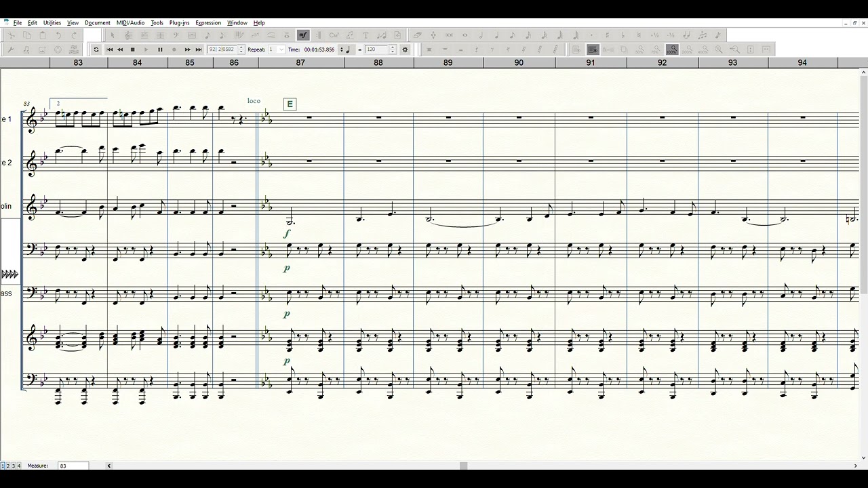
Task: Choose the whole note duration
Action: (x=465, y=35)
